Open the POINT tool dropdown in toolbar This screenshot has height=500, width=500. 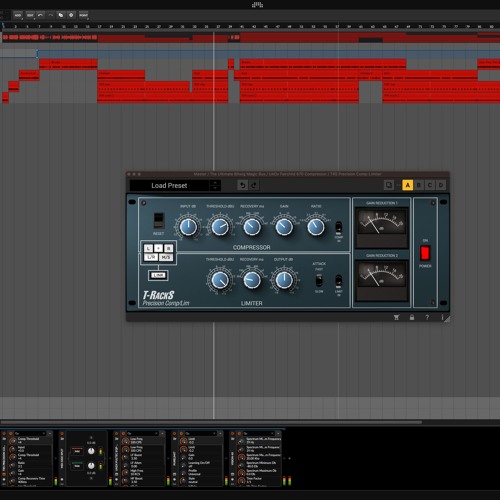[83, 15]
